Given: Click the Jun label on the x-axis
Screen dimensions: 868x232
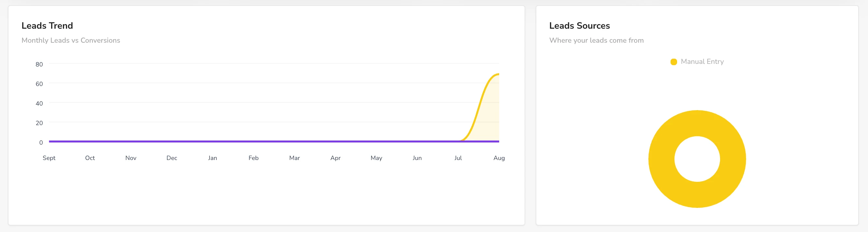Looking at the screenshot, I should click(x=417, y=158).
